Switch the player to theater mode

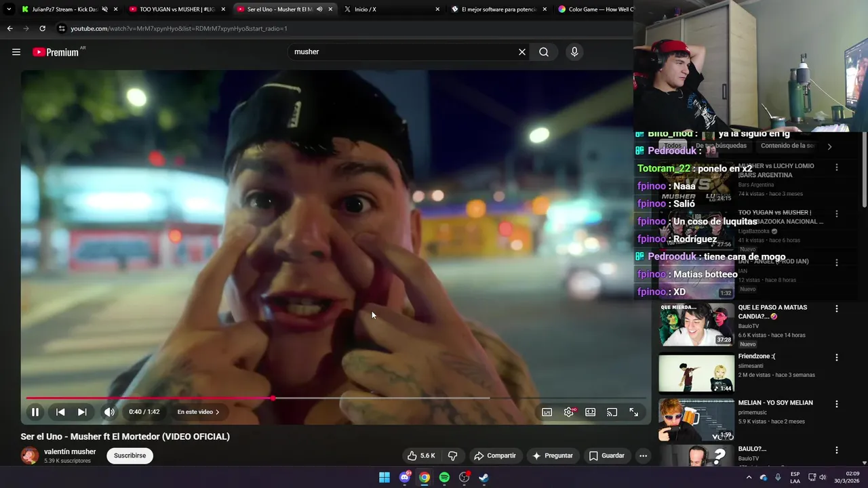591,412
